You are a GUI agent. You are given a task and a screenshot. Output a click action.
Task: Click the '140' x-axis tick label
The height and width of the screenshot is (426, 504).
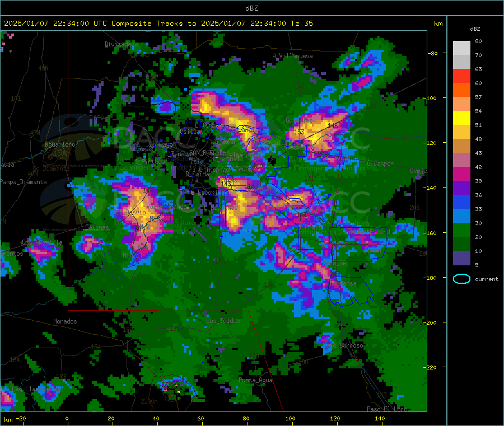[380, 419]
